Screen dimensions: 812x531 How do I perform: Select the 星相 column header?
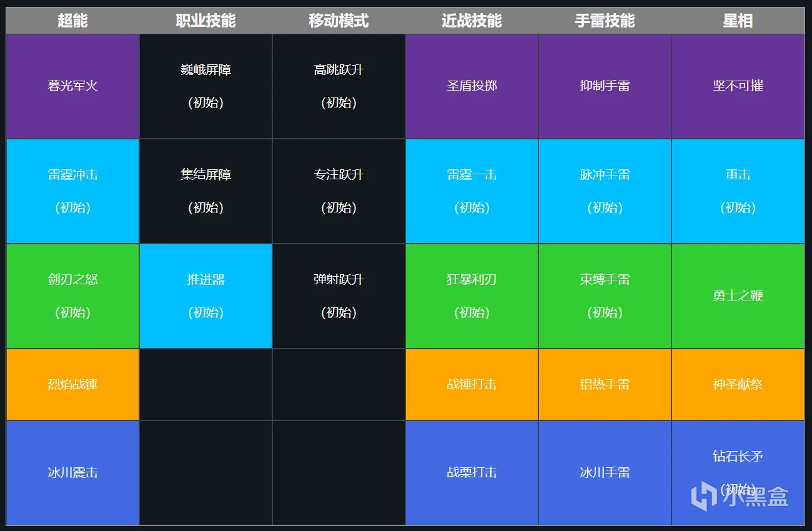(738, 21)
